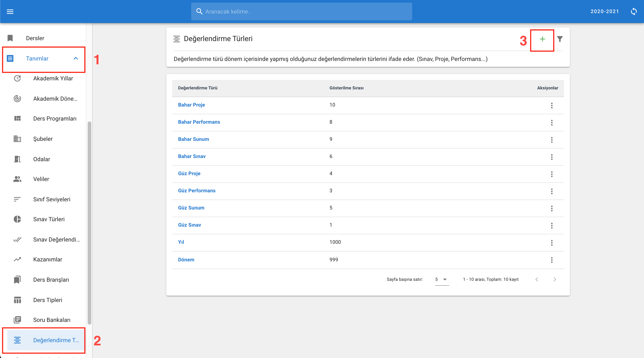Open the Yıl link
644x358 pixels.
[x=181, y=242]
